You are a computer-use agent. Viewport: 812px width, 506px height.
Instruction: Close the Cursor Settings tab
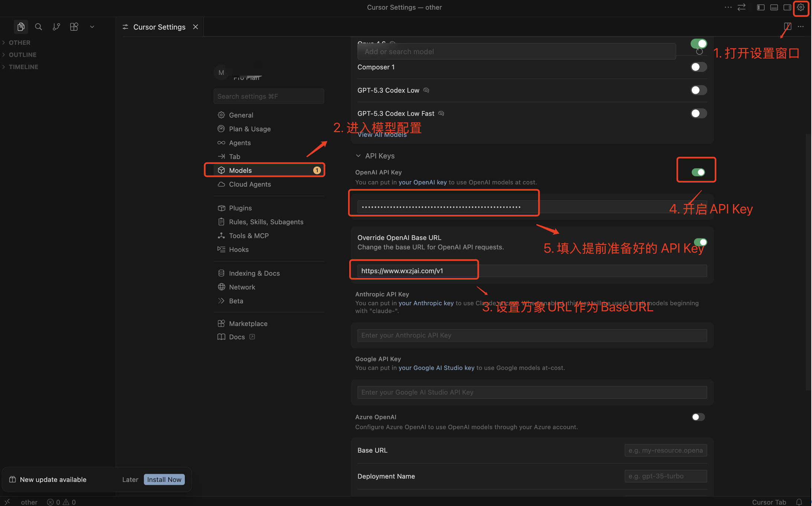[x=196, y=27]
